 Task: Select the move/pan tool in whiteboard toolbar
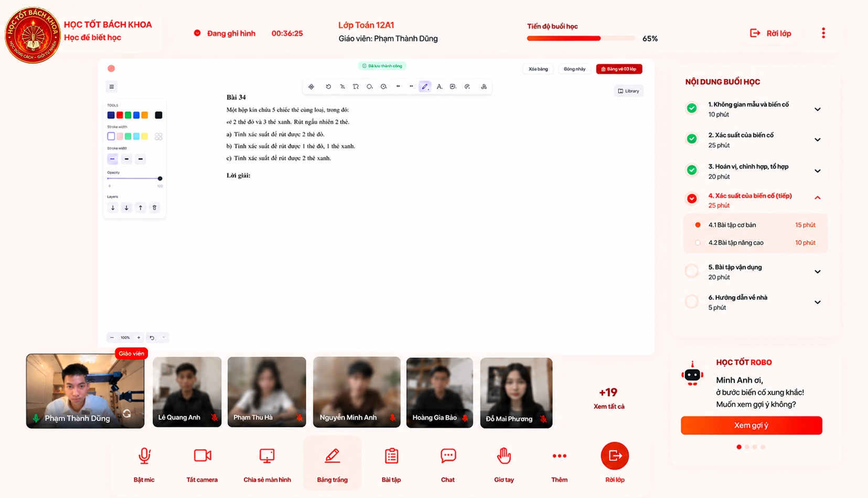[x=312, y=86]
